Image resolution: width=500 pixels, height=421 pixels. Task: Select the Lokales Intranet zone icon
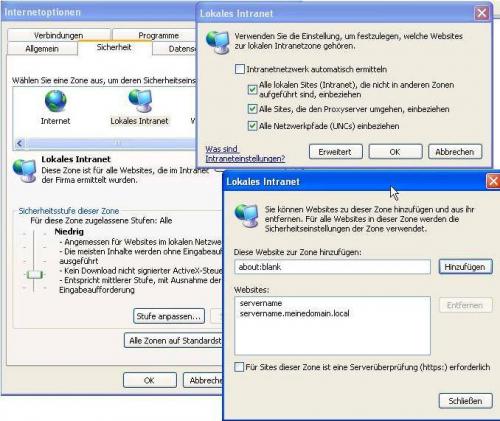pyautogui.click(x=140, y=100)
